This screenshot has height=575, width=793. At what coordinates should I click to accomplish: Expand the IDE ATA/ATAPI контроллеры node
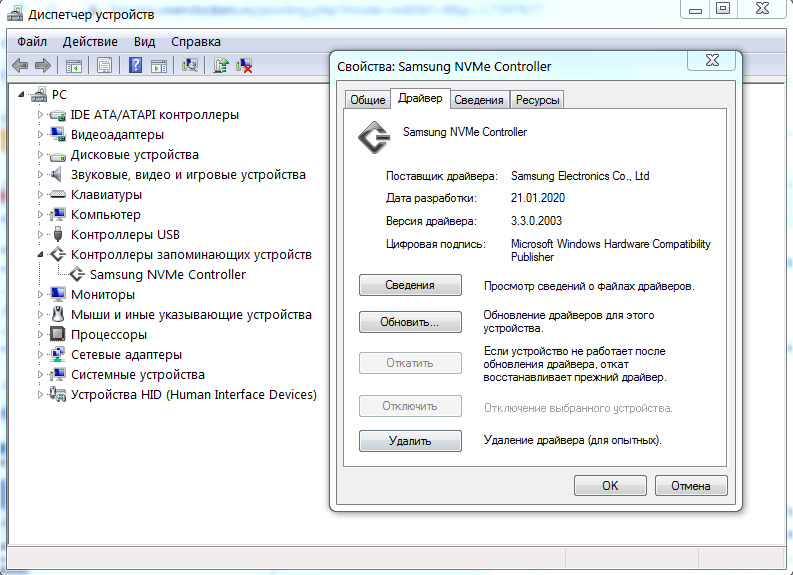click(40, 115)
